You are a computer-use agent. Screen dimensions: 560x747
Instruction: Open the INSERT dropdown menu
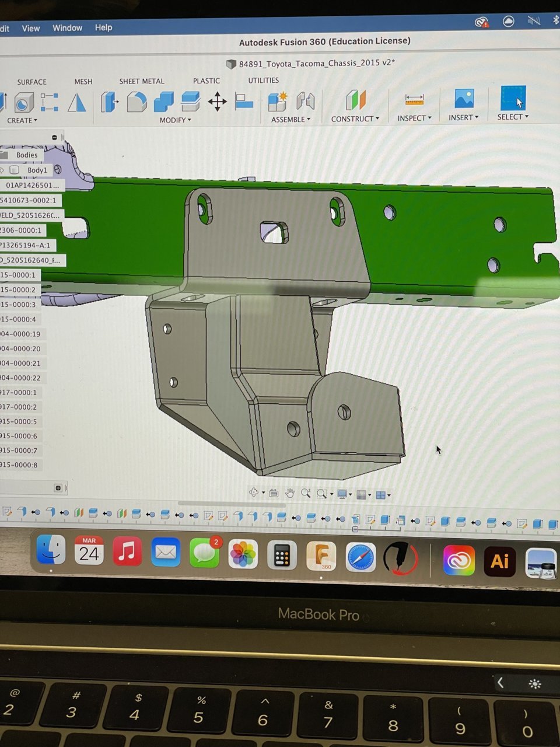[x=464, y=117]
